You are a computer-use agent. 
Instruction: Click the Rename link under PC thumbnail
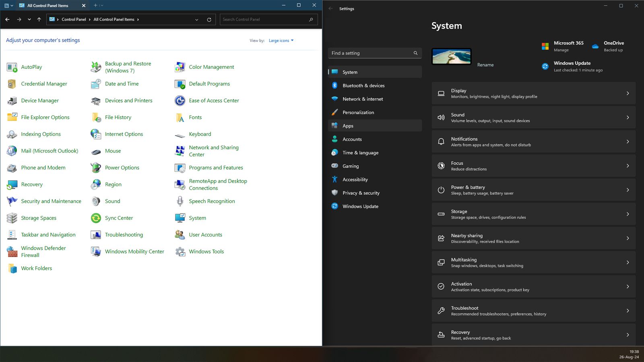[x=485, y=65]
